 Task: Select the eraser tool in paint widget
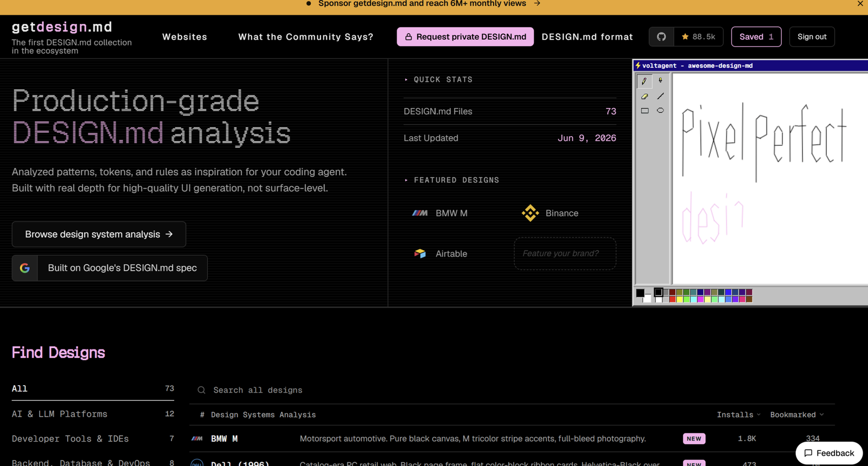pos(644,96)
